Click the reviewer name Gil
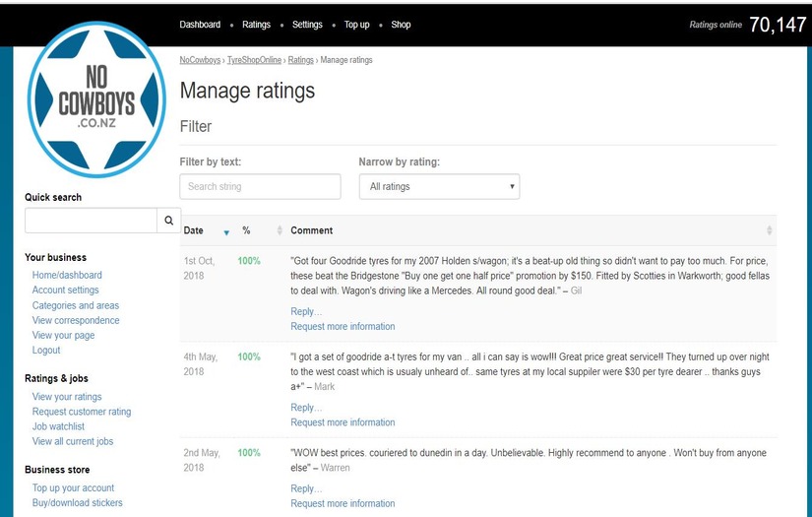 tap(576, 291)
